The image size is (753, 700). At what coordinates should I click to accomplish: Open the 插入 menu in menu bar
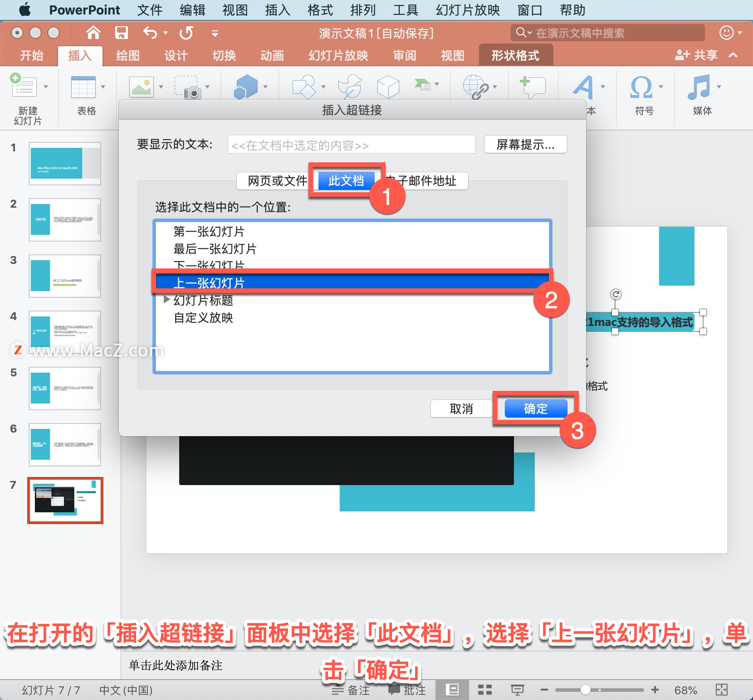(x=278, y=10)
